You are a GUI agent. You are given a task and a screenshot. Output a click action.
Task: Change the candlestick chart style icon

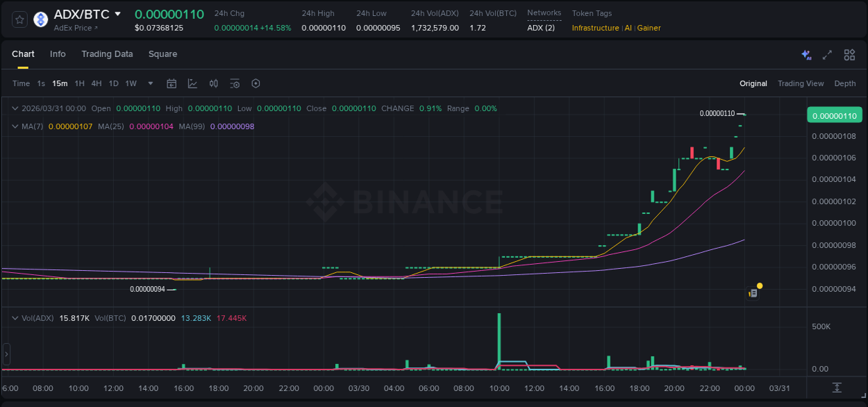coord(214,83)
